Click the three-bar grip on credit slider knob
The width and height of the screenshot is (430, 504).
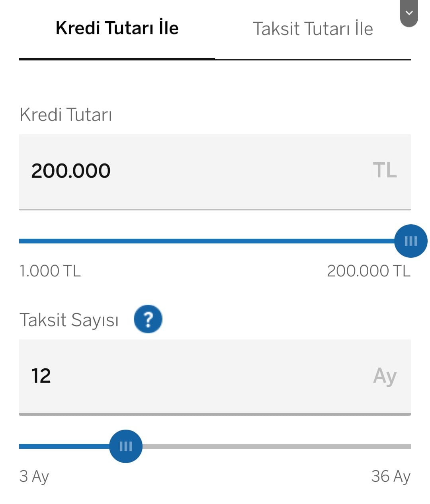[x=411, y=241]
